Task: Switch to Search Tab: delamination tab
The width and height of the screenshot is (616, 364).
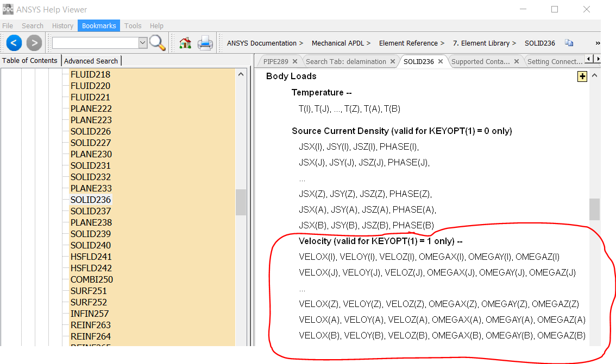Action: [345, 62]
